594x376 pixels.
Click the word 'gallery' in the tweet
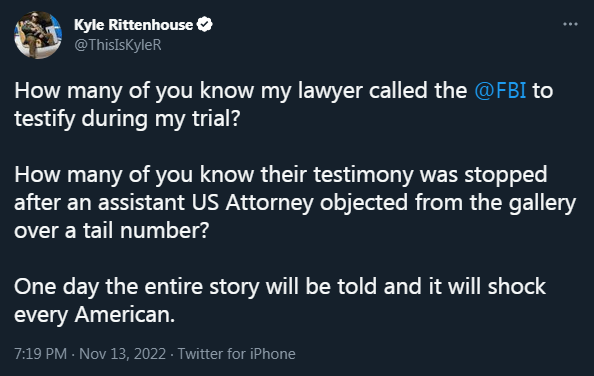(542, 203)
